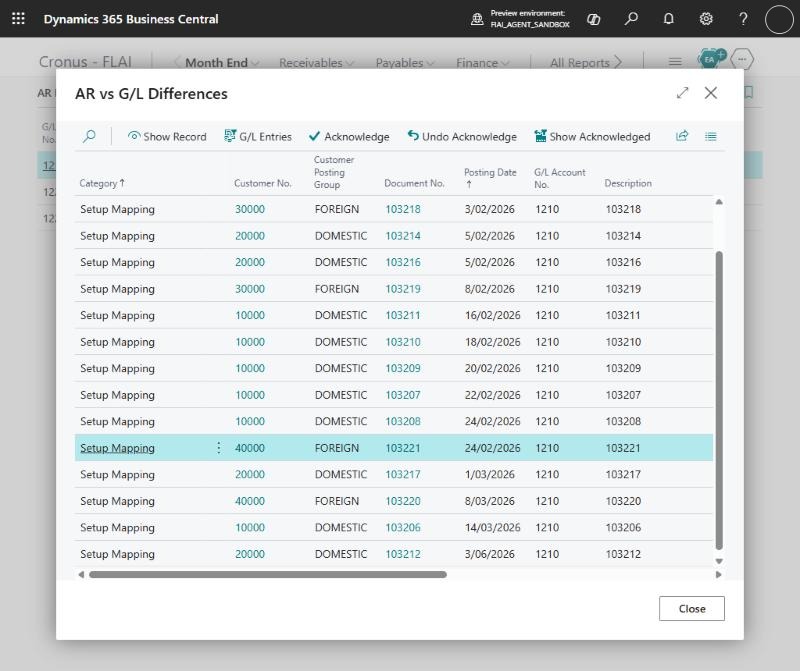Image resolution: width=800 pixels, height=671 pixels.
Task: Click the Description column header
Action: tap(628, 183)
